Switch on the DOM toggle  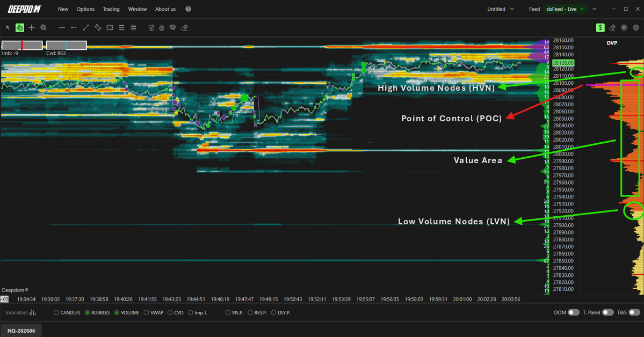(573, 313)
